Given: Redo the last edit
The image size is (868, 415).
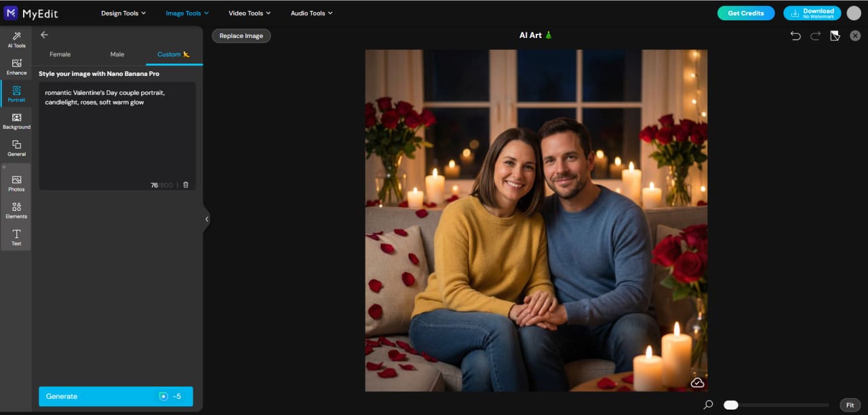Looking at the screenshot, I should point(815,35).
